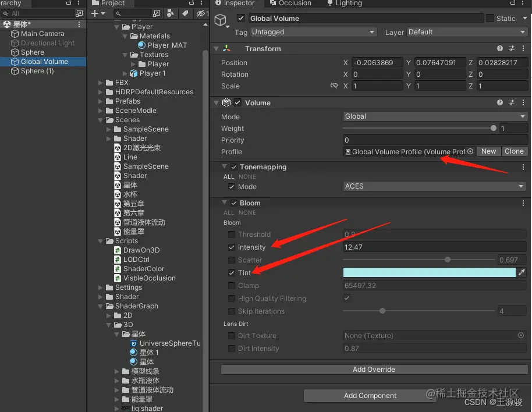Click the Volume Weight slider
Screen dimensions: 532x412
coord(419,128)
